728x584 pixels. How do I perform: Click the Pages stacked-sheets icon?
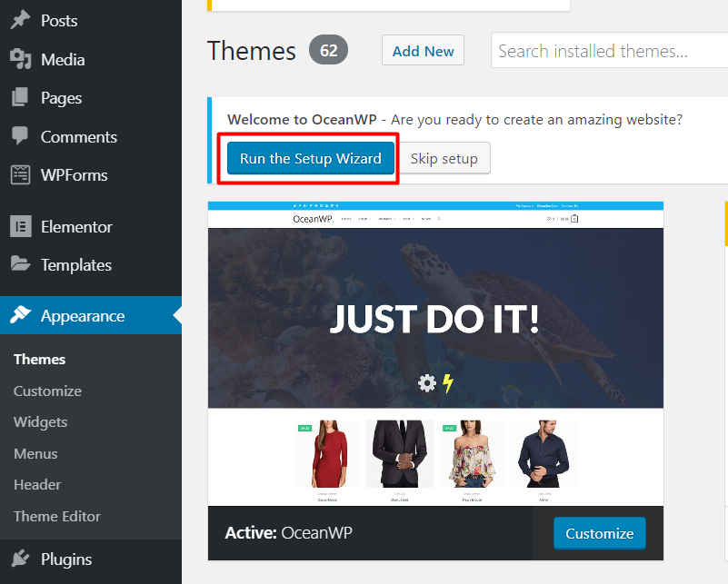(x=20, y=97)
